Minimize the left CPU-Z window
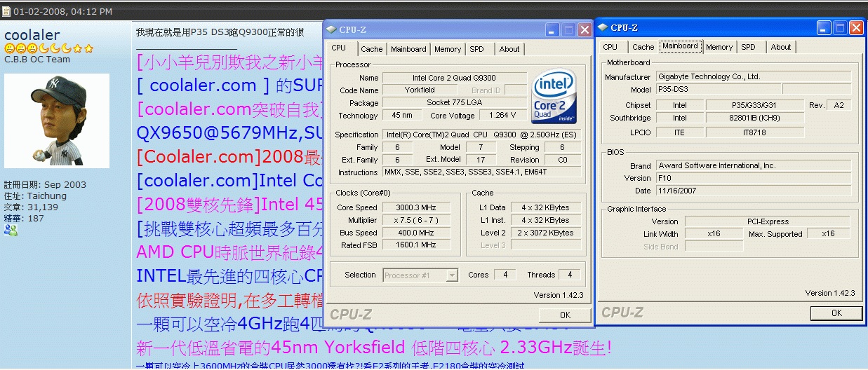This screenshot has height=370, width=868. 552,29
